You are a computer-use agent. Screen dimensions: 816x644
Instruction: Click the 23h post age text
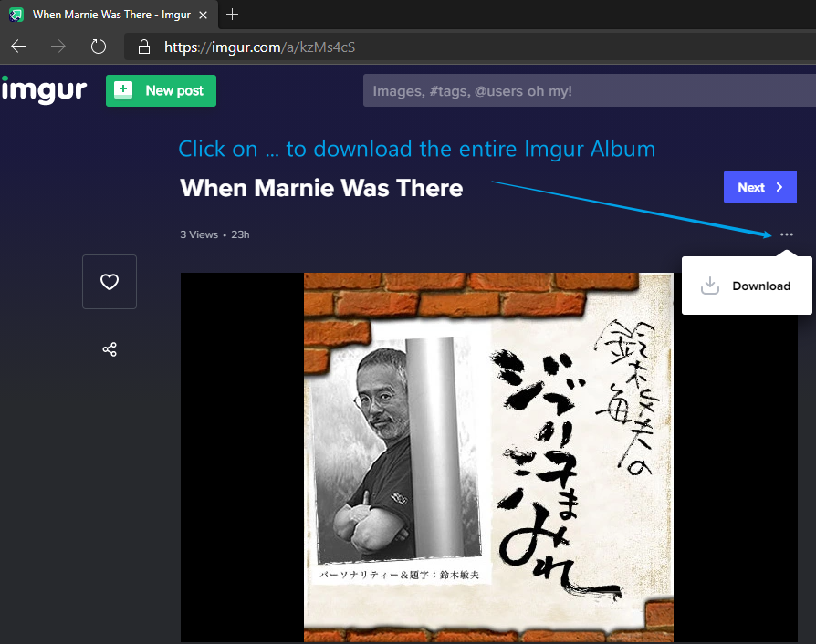tap(240, 234)
